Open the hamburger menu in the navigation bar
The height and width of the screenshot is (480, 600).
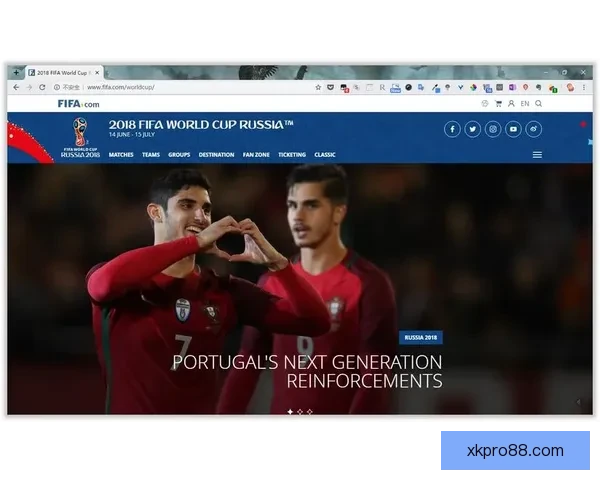click(537, 155)
